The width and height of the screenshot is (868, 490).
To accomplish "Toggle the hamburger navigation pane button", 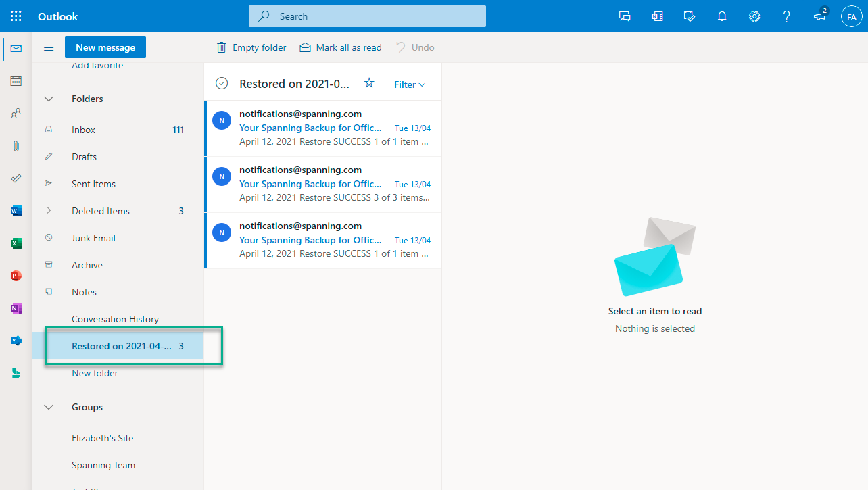I will pyautogui.click(x=49, y=47).
